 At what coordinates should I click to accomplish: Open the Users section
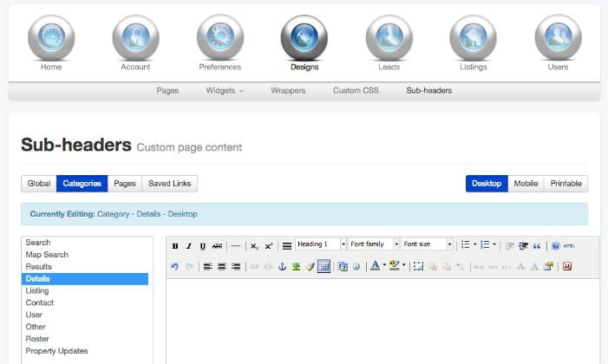pyautogui.click(x=558, y=42)
